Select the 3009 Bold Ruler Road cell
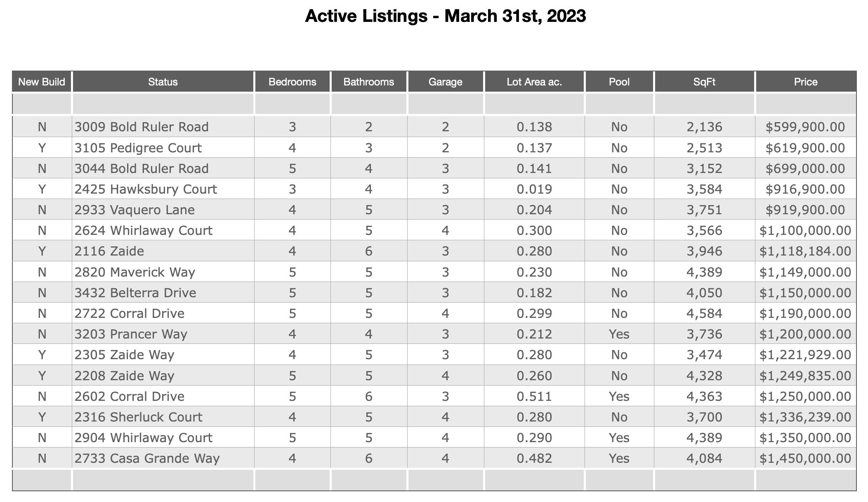This screenshot has width=868, height=502. 163,127
